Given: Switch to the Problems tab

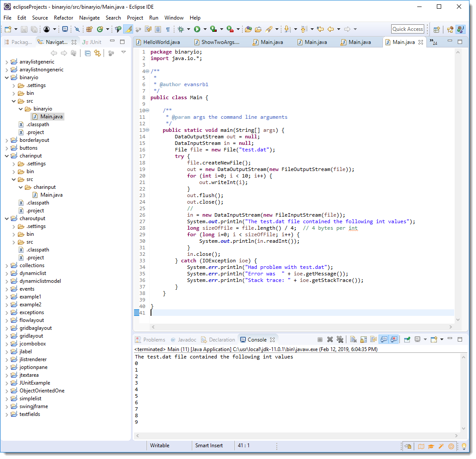Looking at the screenshot, I should click(x=150, y=340).
